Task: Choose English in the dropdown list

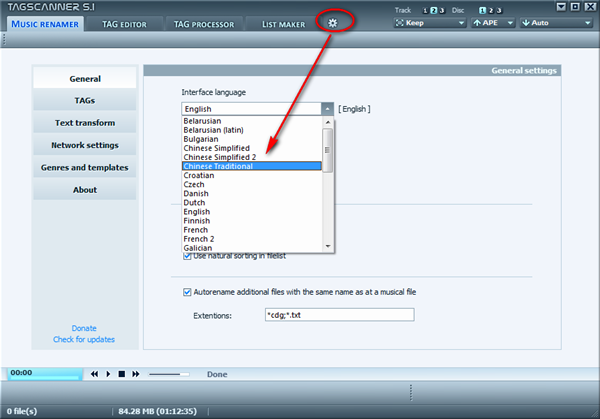Action: click(x=252, y=212)
